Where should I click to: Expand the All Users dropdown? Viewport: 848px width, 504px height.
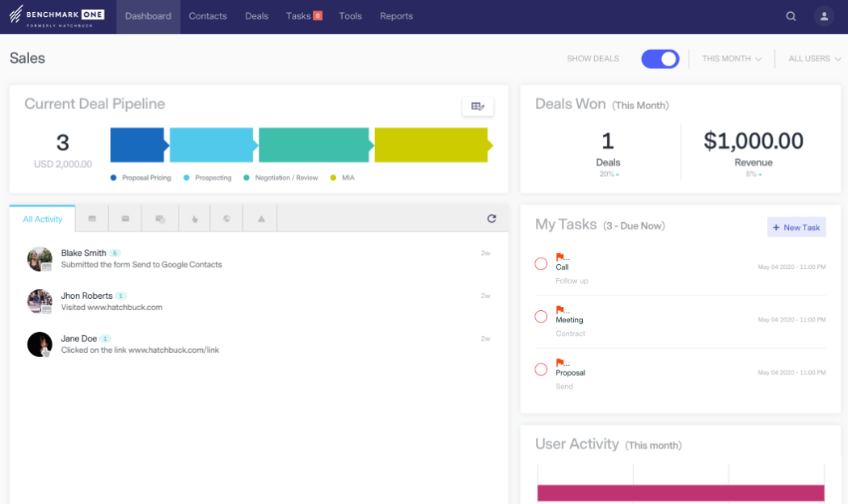[814, 58]
